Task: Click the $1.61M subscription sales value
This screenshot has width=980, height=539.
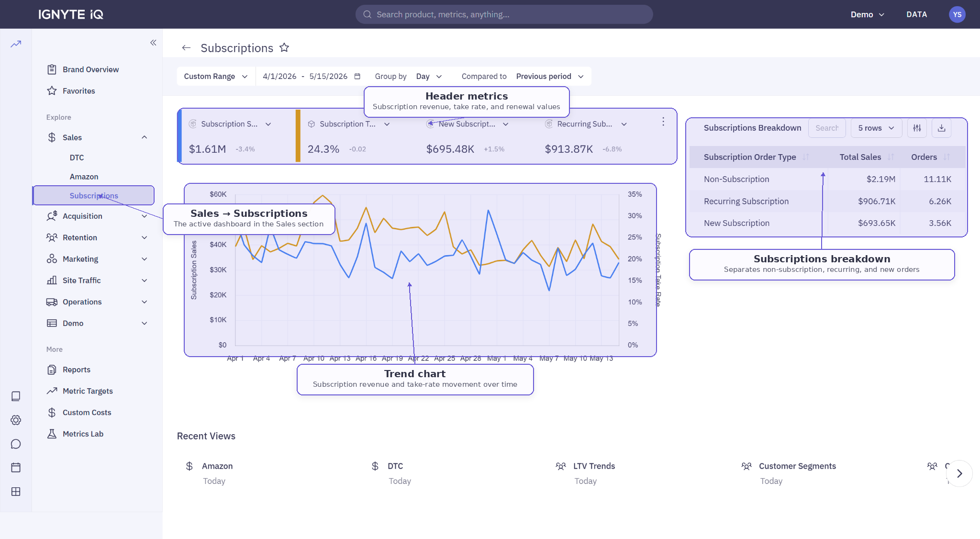Action: click(x=207, y=149)
